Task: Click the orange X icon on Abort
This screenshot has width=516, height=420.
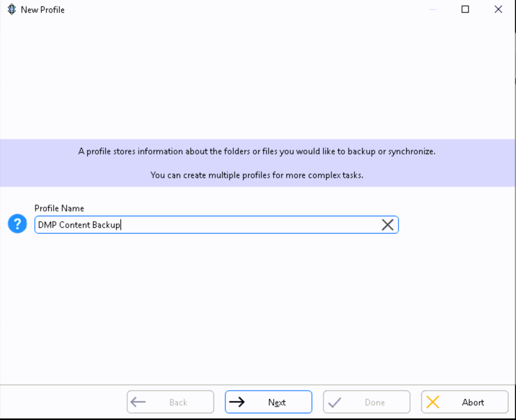Action: click(433, 402)
